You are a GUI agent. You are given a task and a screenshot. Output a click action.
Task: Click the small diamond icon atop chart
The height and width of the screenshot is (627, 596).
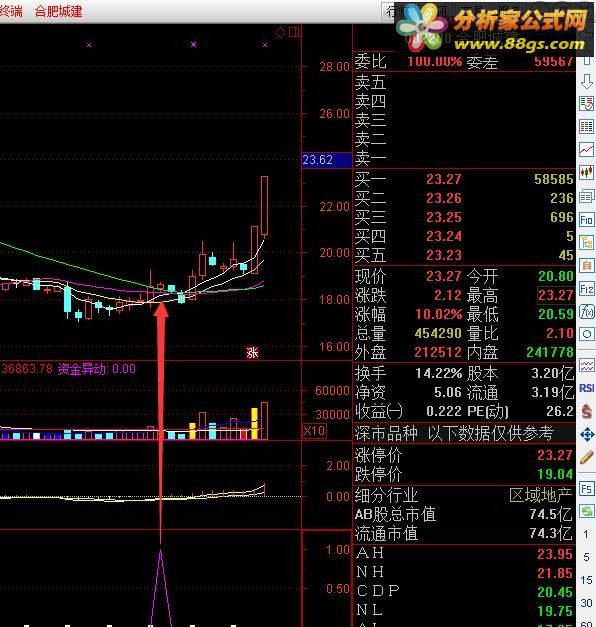(280, 32)
